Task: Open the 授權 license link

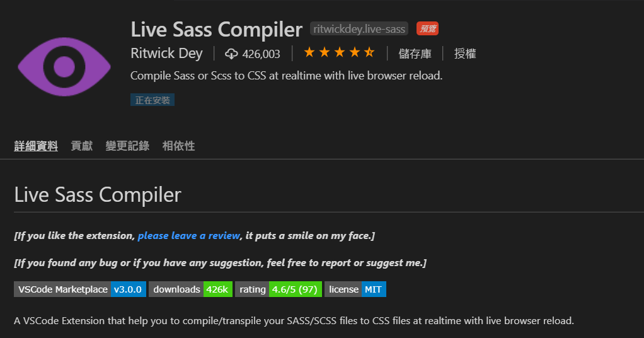Action: tap(465, 54)
